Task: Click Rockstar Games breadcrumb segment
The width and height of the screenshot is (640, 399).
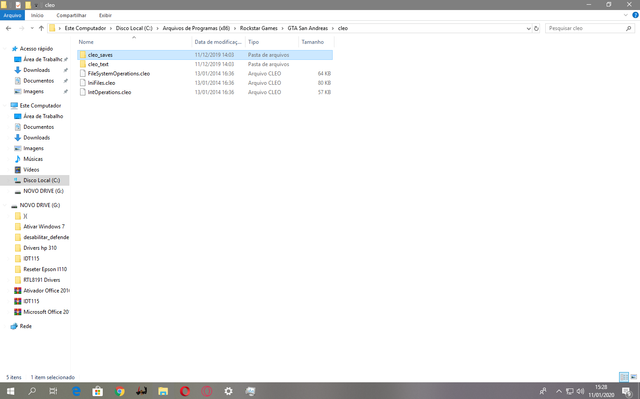Action: [x=258, y=28]
